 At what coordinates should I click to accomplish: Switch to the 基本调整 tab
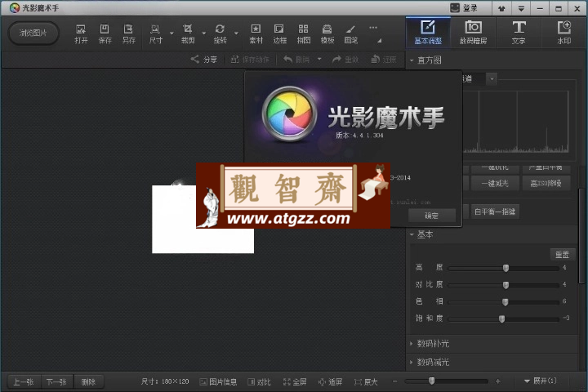click(x=428, y=33)
